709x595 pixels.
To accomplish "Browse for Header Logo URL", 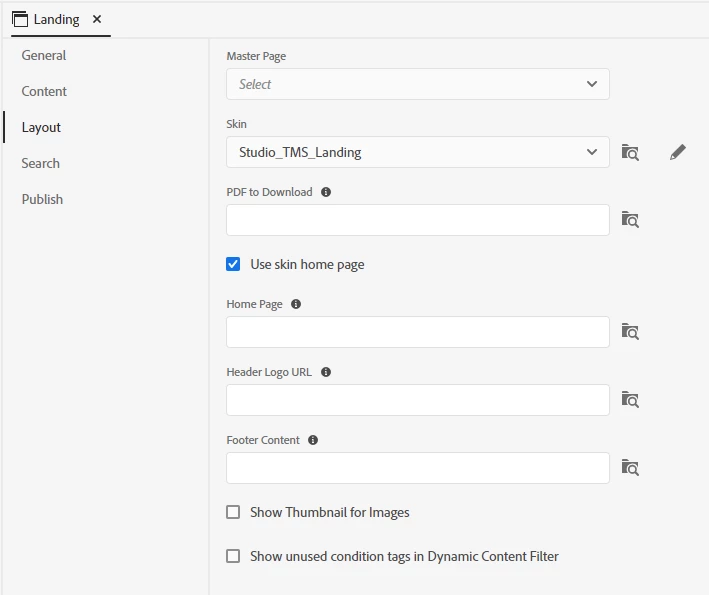I will [x=630, y=400].
